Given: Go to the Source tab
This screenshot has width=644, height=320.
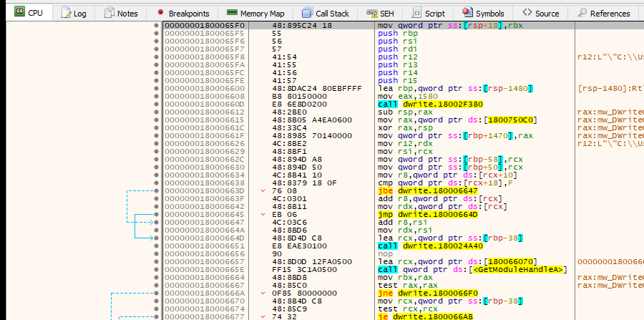Looking at the screenshot, I should 540,13.
